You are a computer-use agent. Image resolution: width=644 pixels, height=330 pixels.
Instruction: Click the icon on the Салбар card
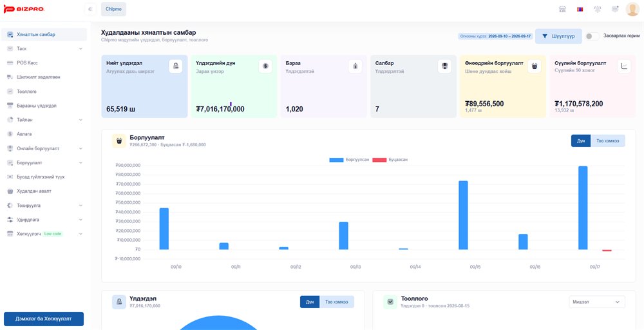(x=444, y=66)
